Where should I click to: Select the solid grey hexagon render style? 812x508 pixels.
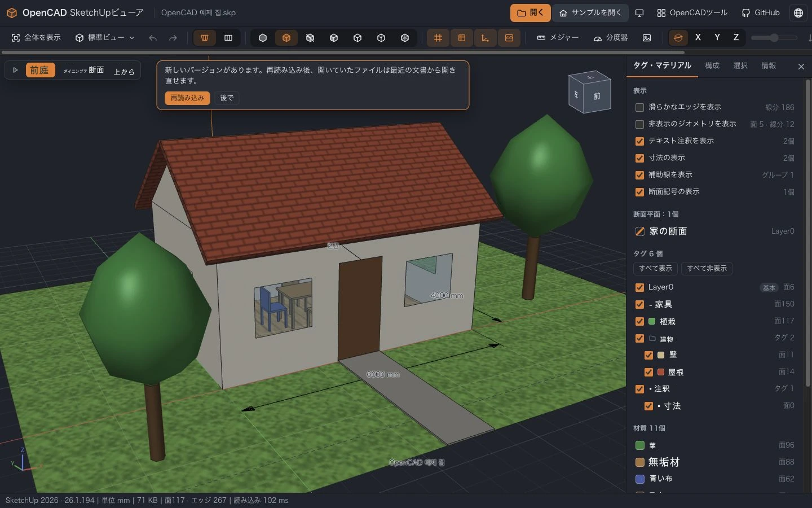pyautogui.click(x=263, y=38)
